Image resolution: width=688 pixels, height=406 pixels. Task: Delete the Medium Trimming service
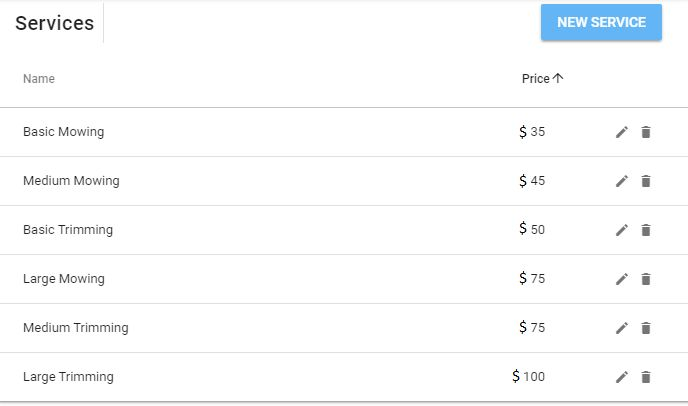[x=646, y=328]
